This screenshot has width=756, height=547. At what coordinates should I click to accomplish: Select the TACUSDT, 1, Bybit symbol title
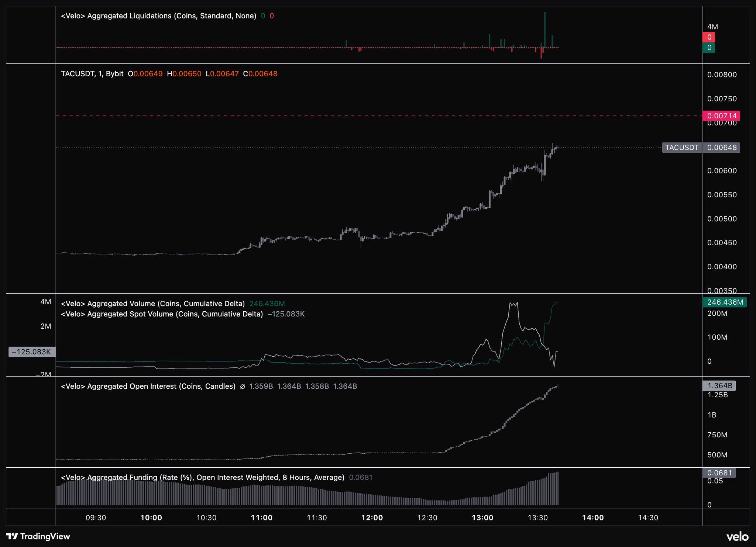pyautogui.click(x=92, y=74)
